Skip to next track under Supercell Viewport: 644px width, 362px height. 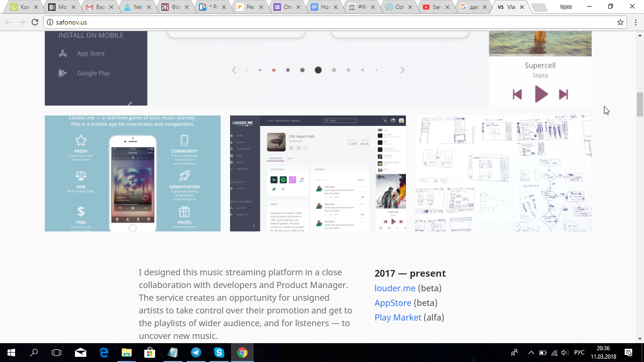click(x=563, y=94)
